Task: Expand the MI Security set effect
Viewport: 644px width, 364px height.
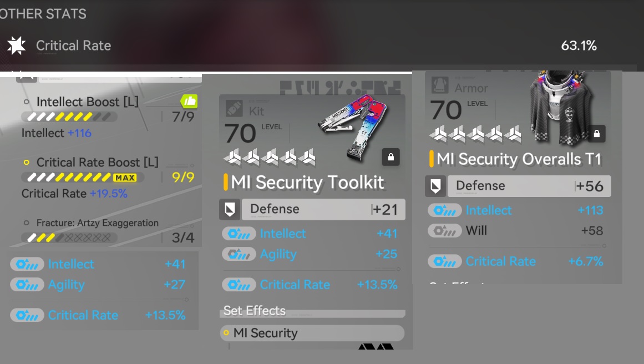Action: click(x=312, y=333)
